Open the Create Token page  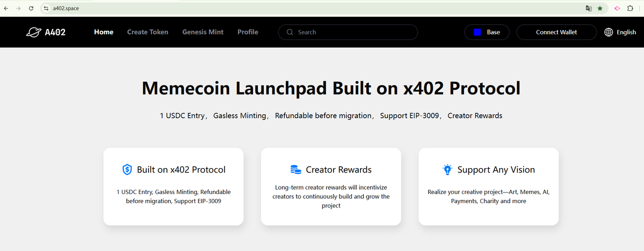[148, 32]
